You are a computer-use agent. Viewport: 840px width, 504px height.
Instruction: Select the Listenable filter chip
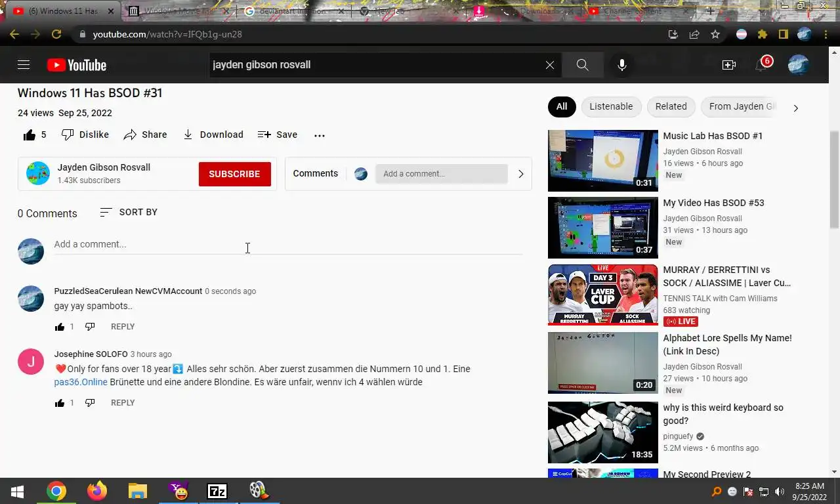(x=611, y=106)
